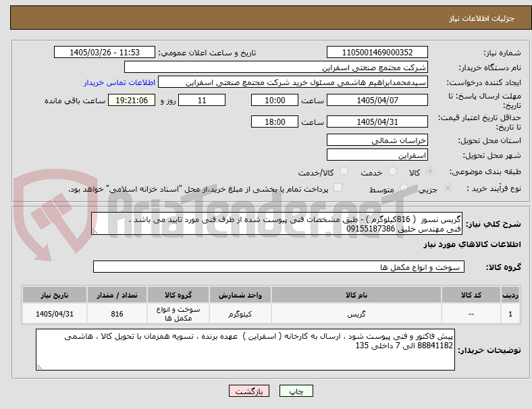Click the تاریخ نیاز column header
Screen dimensions: 532x409
[55, 295]
